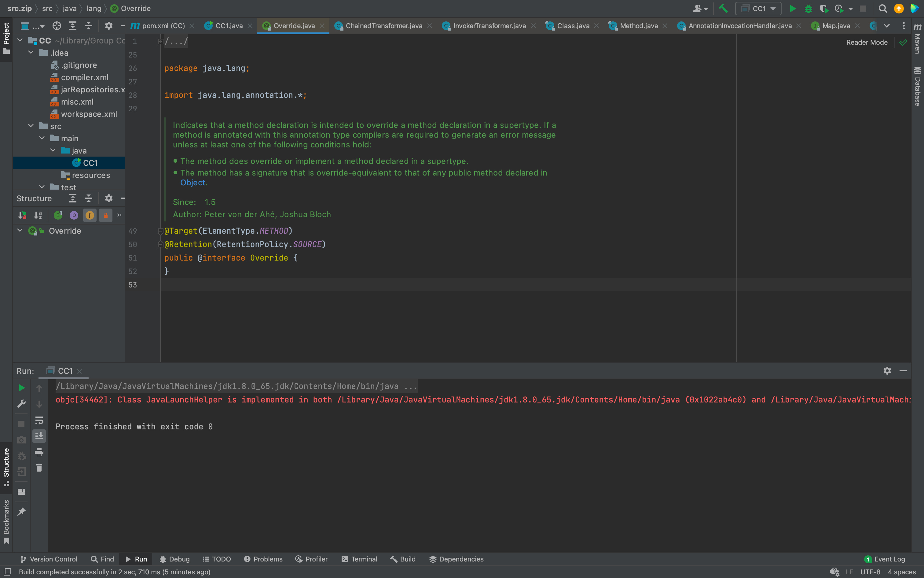Viewport: 924px width, 578px height.
Task: Collapse all in Project panel toolbar
Action: [x=89, y=26]
